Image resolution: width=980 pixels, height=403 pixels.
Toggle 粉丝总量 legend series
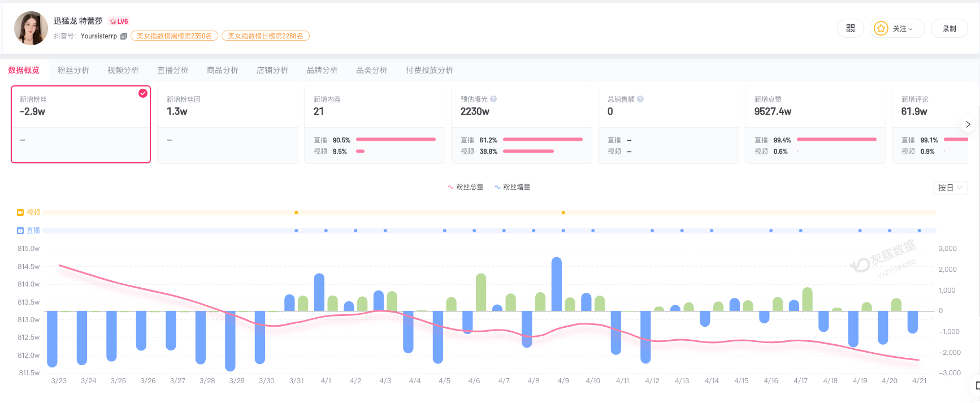point(466,187)
